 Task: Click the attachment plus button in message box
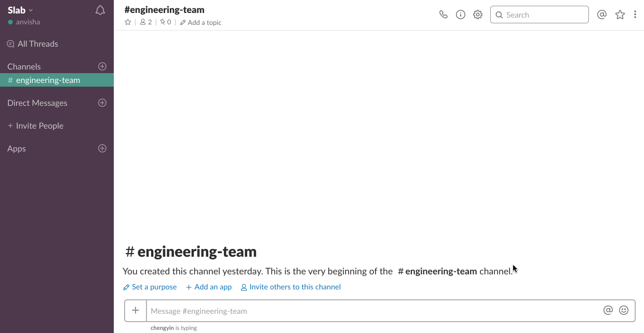[x=136, y=311]
